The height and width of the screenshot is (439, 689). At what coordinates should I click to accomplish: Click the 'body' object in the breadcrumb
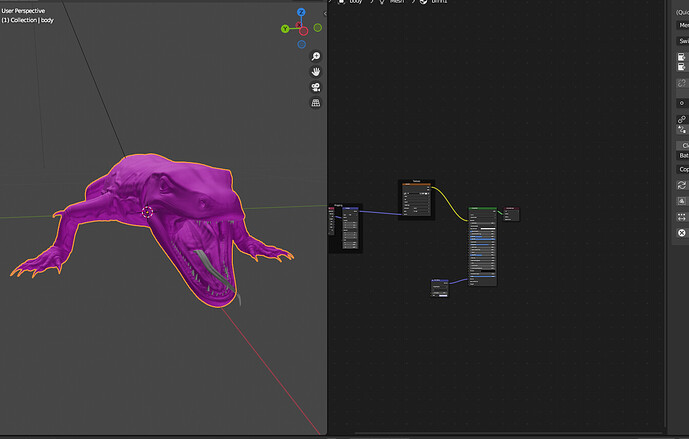tap(356, 2)
